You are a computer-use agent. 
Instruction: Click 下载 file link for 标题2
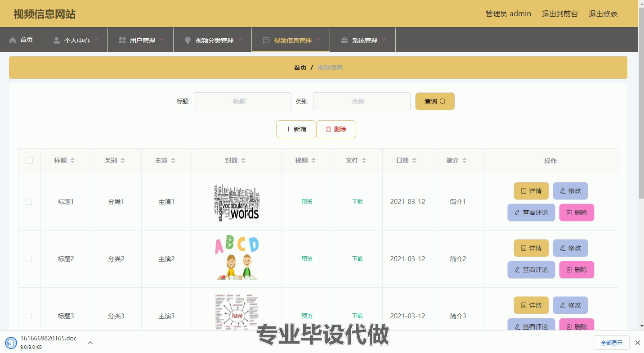coord(357,259)
